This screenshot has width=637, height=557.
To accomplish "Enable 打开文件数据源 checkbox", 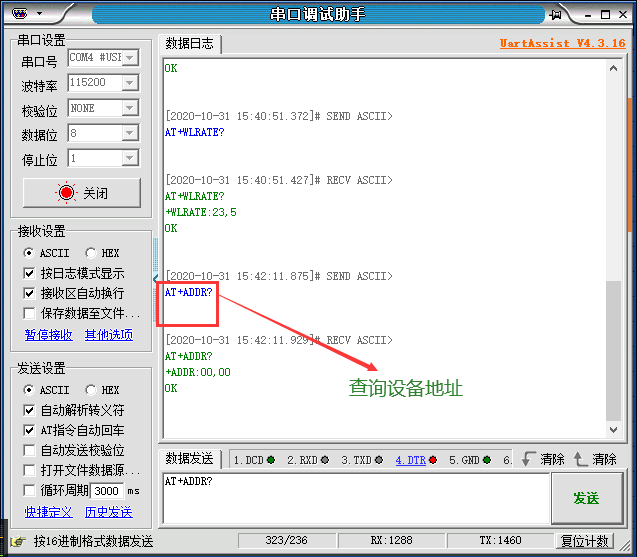I will point(29,470).
